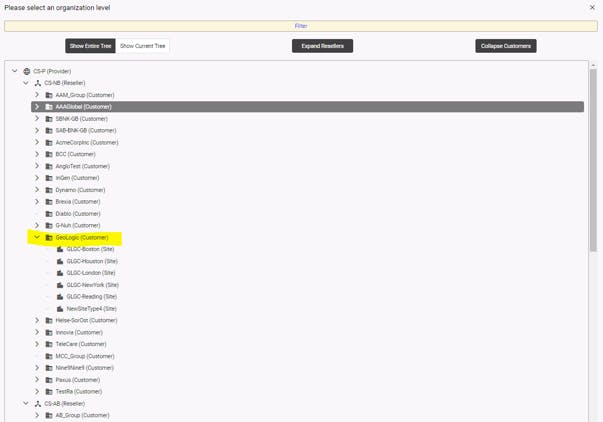Expand the Dynamo customer node
Screen dimensions: 603x422
pyautogui.click(x=37, y=190)
